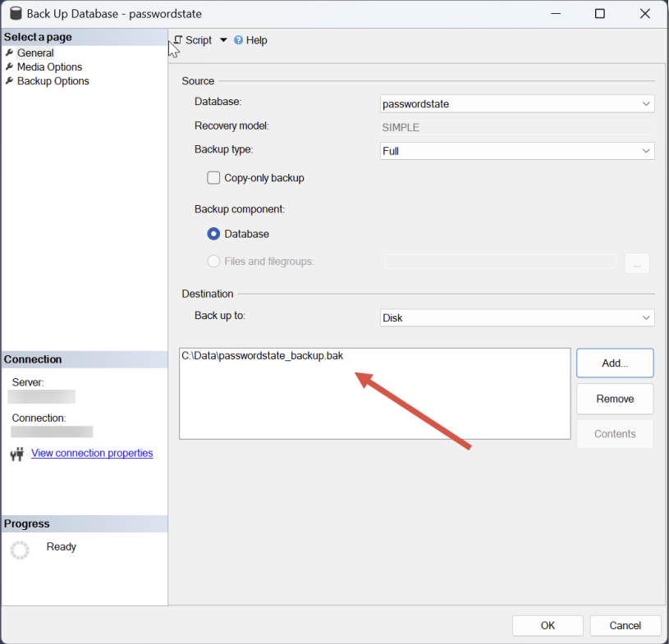Click the Select a page header
This screenshot has height=644, width=669.
[85, 37]
